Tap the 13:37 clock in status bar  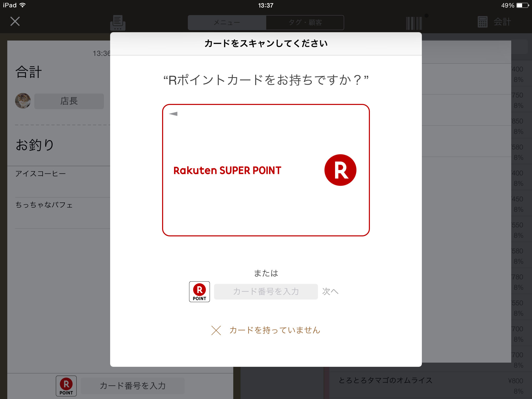(x=266, y=5)
